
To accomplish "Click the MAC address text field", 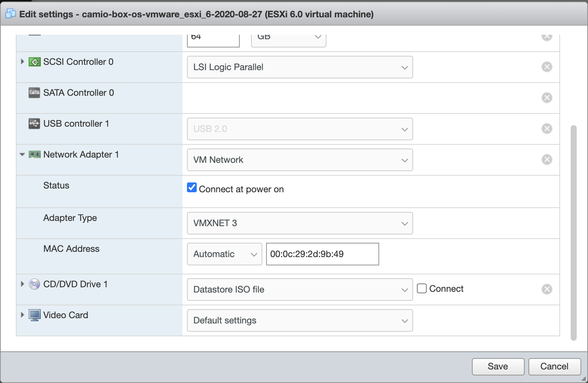I will pyautogui.click(x=322, y=254).
